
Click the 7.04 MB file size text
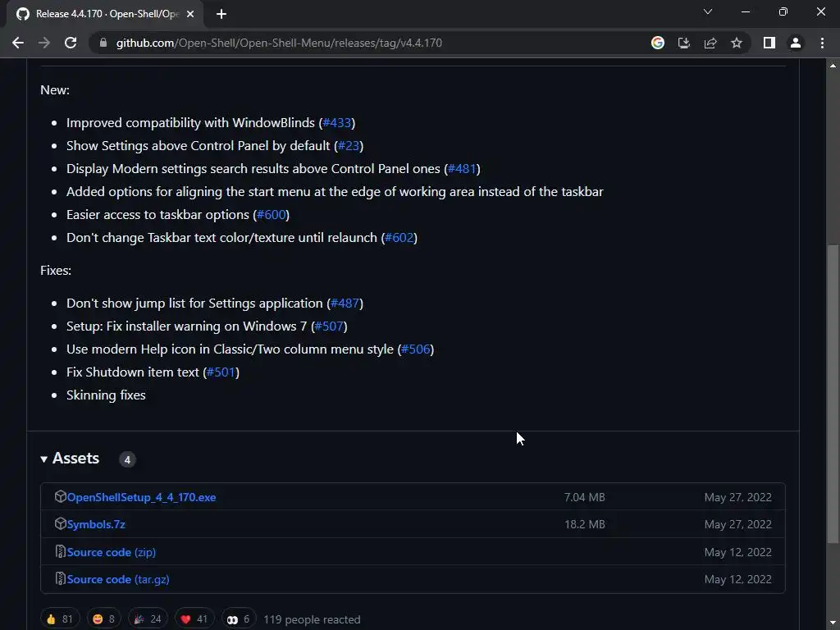(x=584, y=497)
